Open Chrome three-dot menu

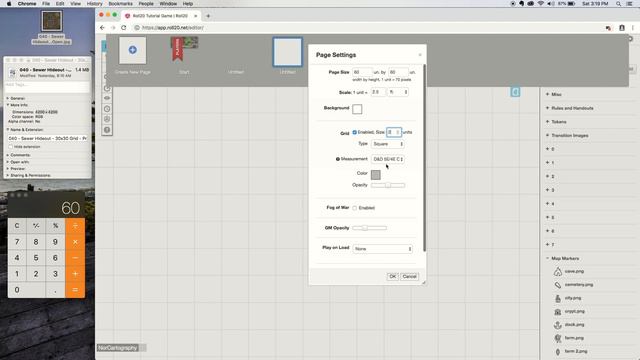coord(633,28)
